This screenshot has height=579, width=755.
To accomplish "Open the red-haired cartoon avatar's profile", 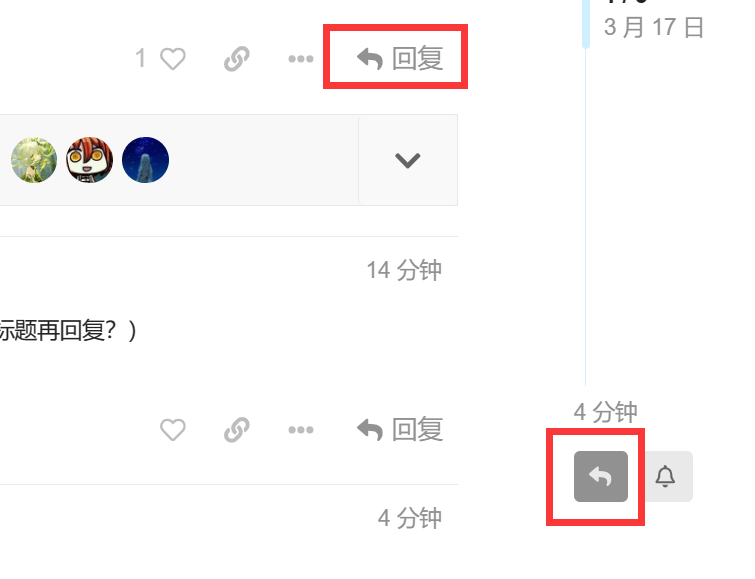I will [x=90, y=160].
